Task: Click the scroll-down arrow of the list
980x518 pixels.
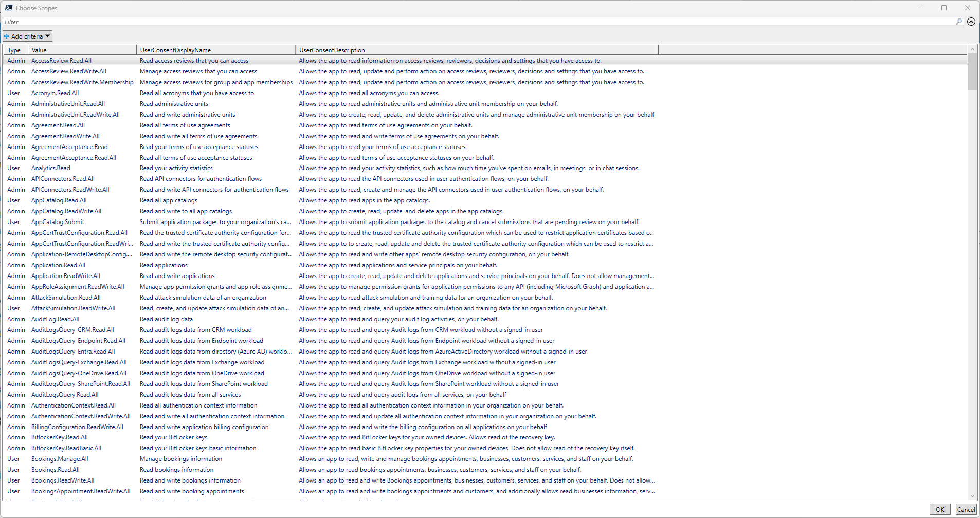Action: tap(972, 496)
